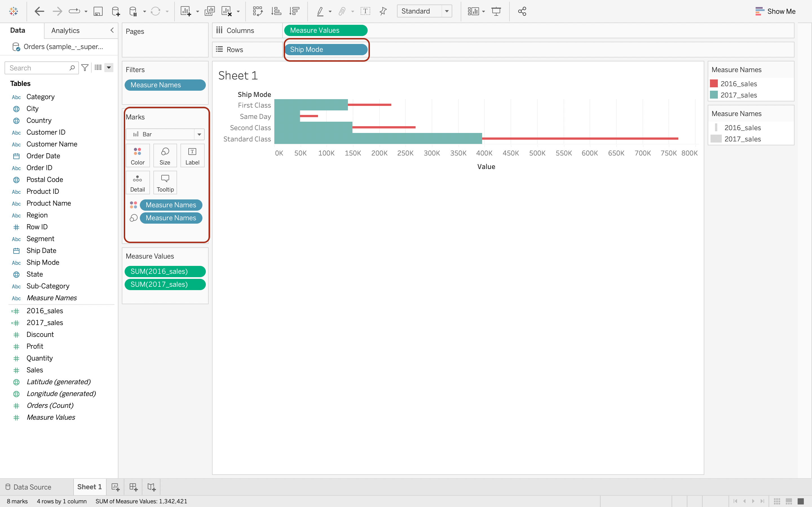Toggle the fix axes pin icon
This screenshot has width=812, height=507.
point(383,11)
